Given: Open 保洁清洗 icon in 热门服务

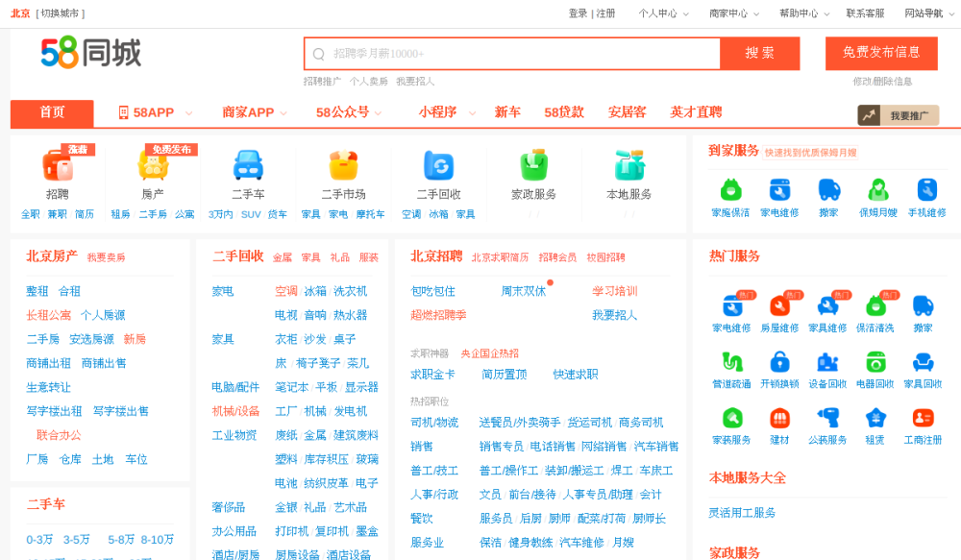Looking at the screenshot, I should (x=875, y=305).
